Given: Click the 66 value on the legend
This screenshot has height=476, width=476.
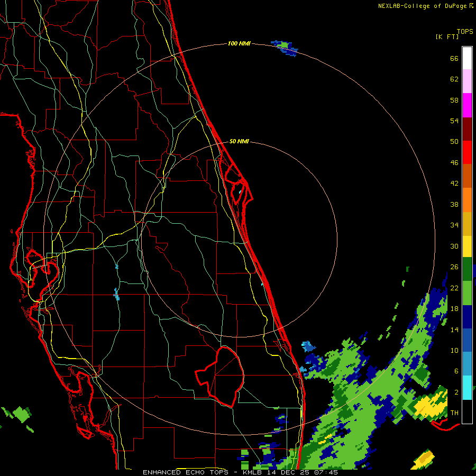Looking at the screenshot, I should pyautogui.click(x=454, y=59).
